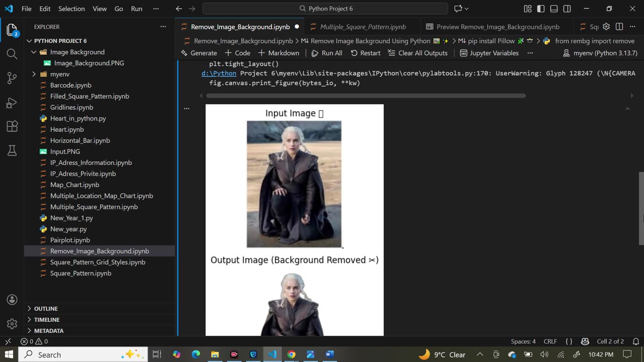
Task: Click the Customize Layout icon
Action: pos(528,9)
